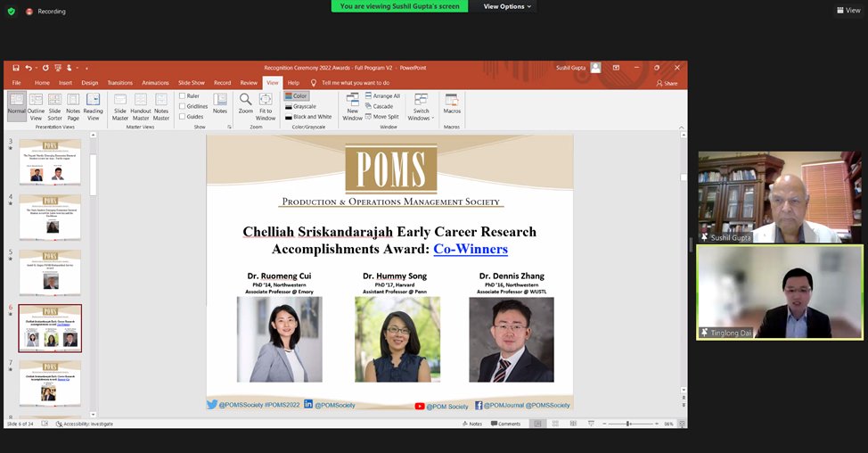Start slideshow from quick access toolbar icon
This screenshot has width=868, height=453.
tap(58, 68)
